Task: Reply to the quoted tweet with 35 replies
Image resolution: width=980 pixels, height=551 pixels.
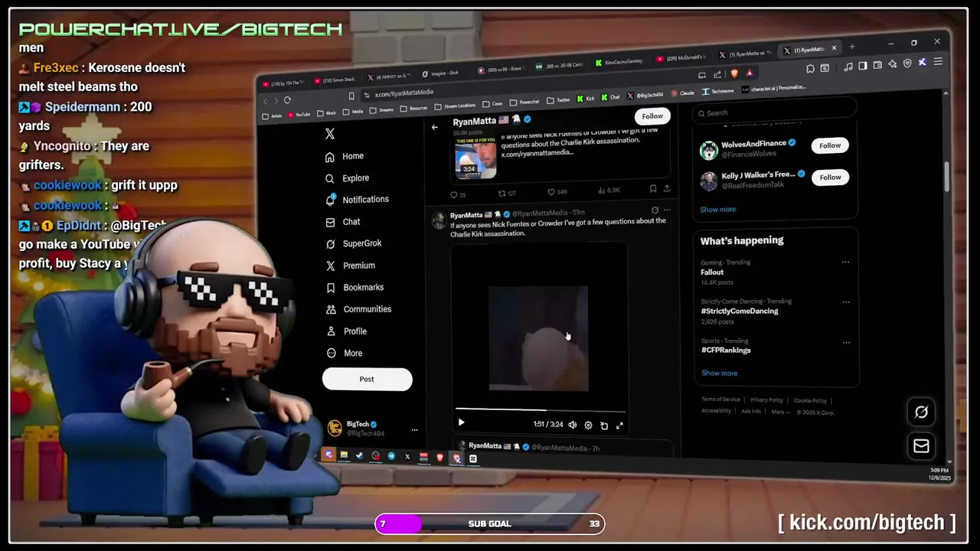Action: (x=459, y=195)
